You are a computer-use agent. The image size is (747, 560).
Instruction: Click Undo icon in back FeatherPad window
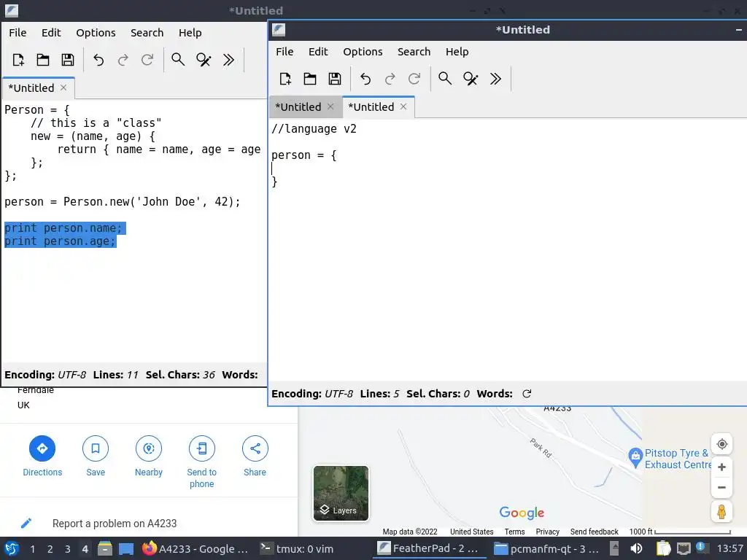coord(98,60)
